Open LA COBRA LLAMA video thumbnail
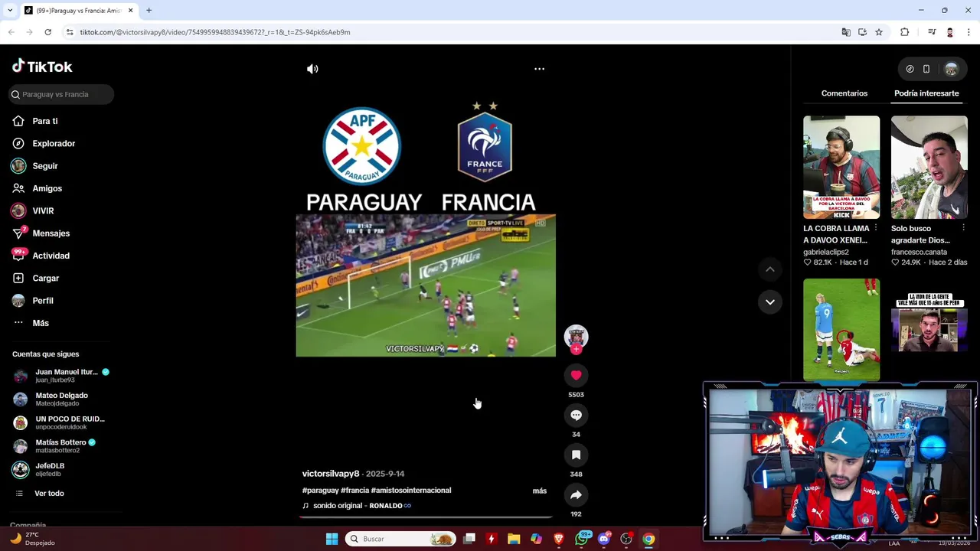This screenshot has width=980, height=551. coord(841,167)
